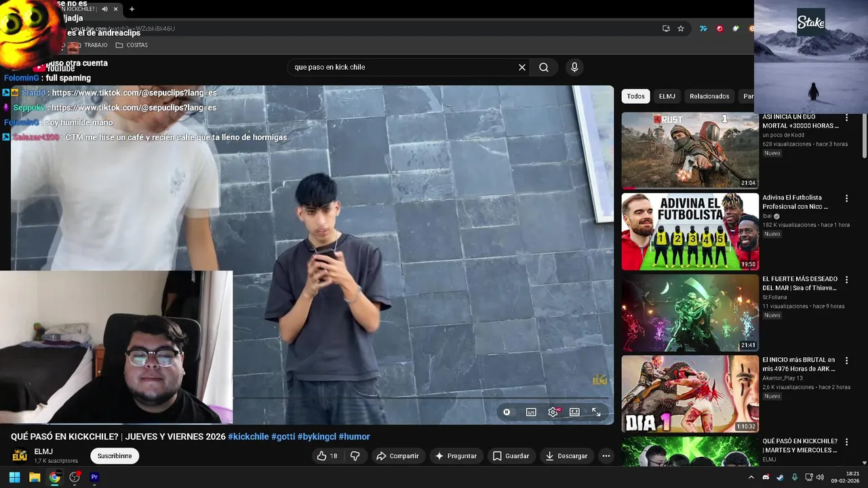868x488 pixels.
Task: Open video player settings gear
Action: click(x=553, y=412)
